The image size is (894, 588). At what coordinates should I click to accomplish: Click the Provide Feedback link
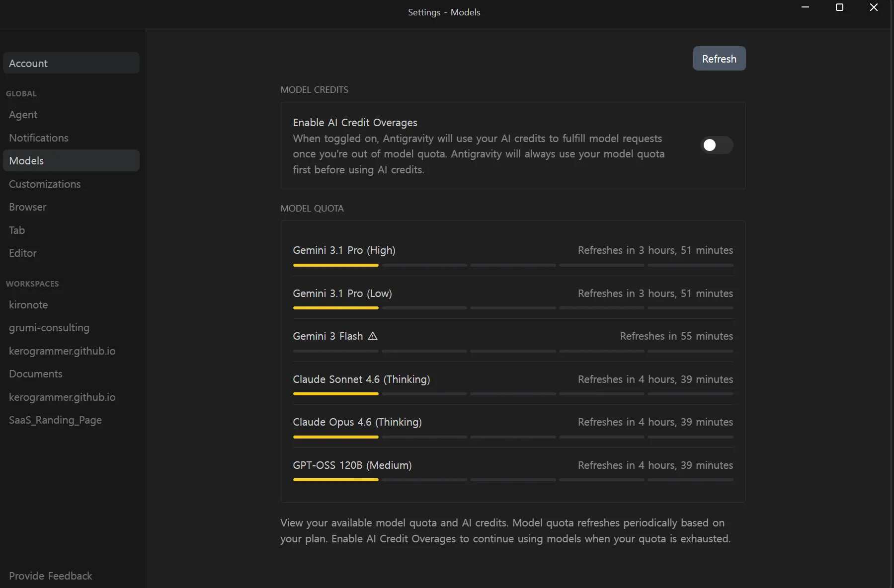pyautogui.click(x=51, y=576)
